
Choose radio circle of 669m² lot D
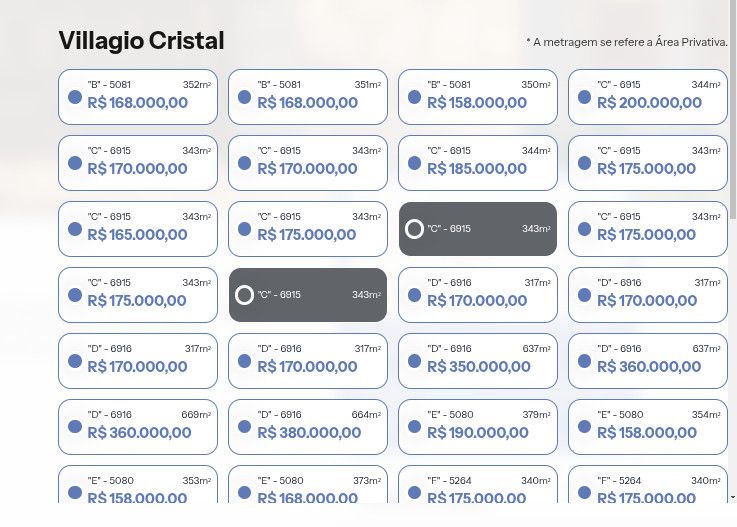point(75,427)
